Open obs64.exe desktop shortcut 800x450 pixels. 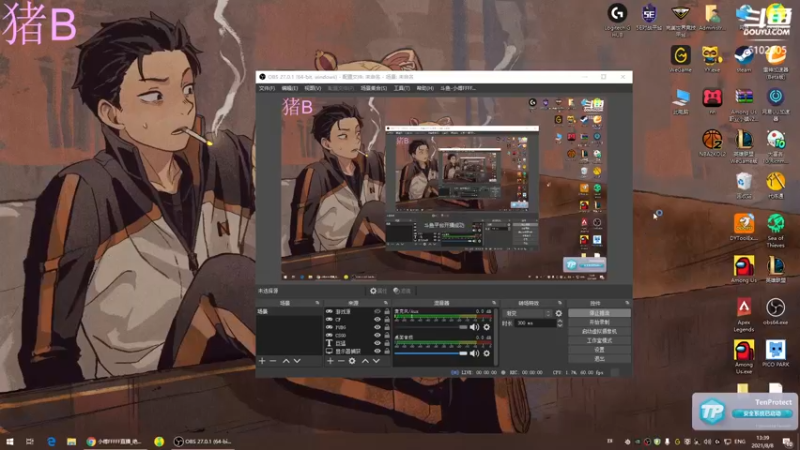tap(776, 312)
